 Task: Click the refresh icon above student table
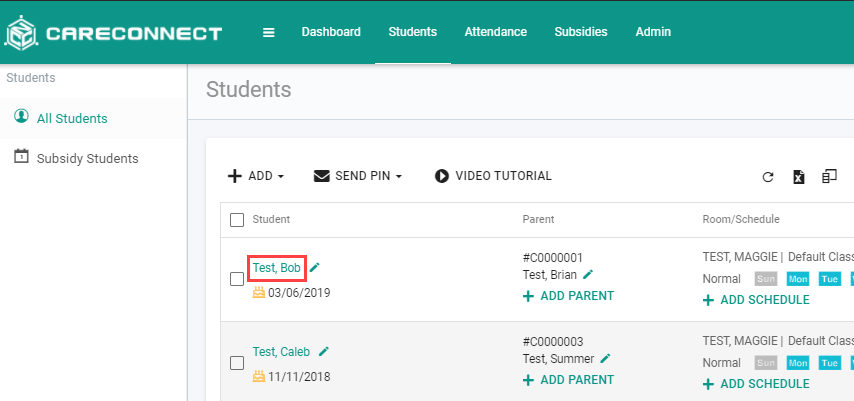[768, 177]
